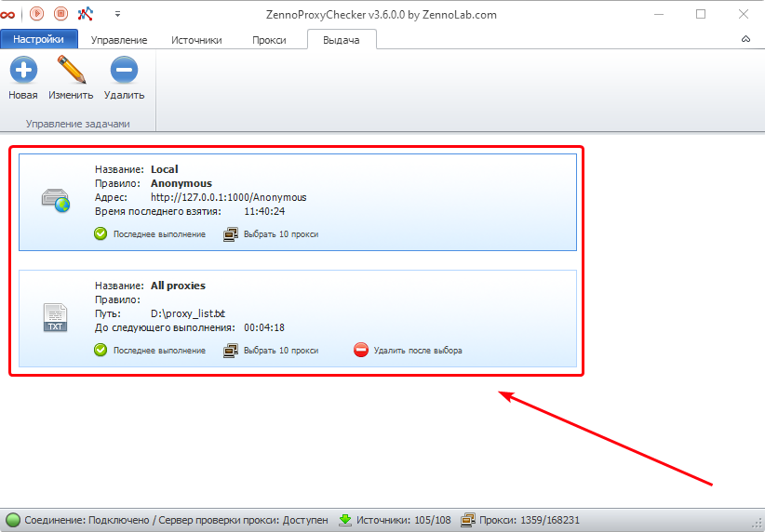Click the Изменить pencil icon
Image resolution: width=765 pixels, height=532 pixels.
[71, 71]
